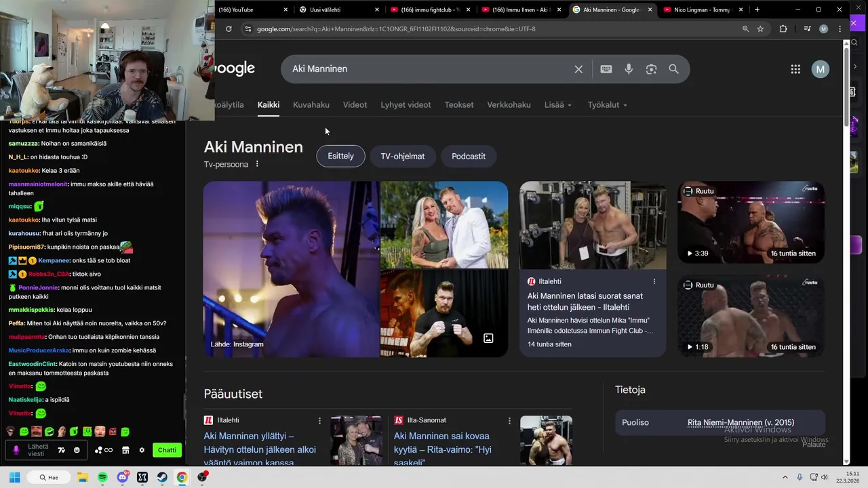Open the Google account M avatar
The height and width of the screenshot is (488, 868).
coord(821,69)
